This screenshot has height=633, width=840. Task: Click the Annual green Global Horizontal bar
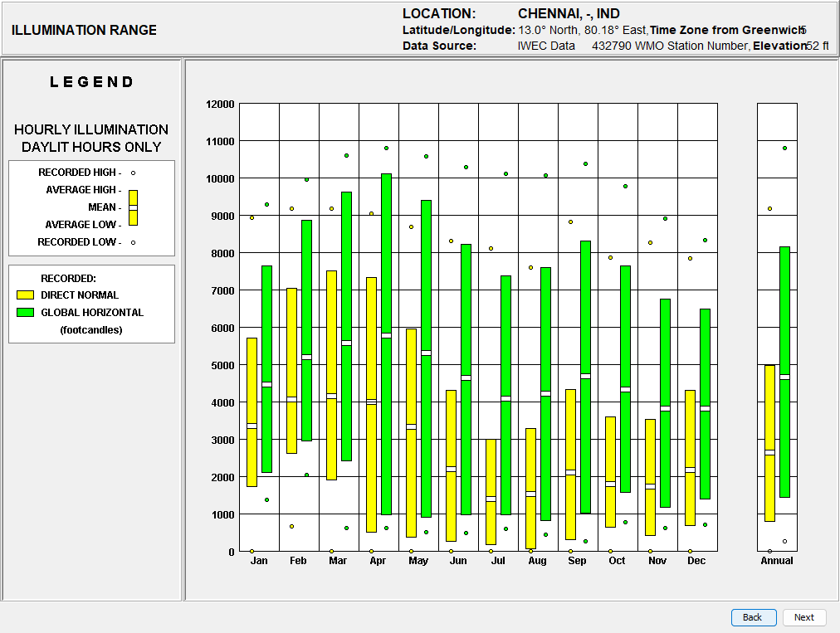(785, 372)
